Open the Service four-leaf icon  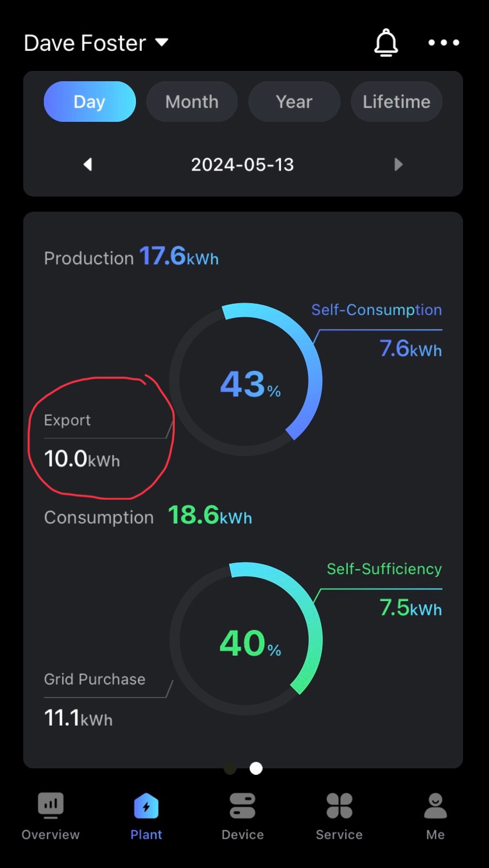click(x=339, y=806)
